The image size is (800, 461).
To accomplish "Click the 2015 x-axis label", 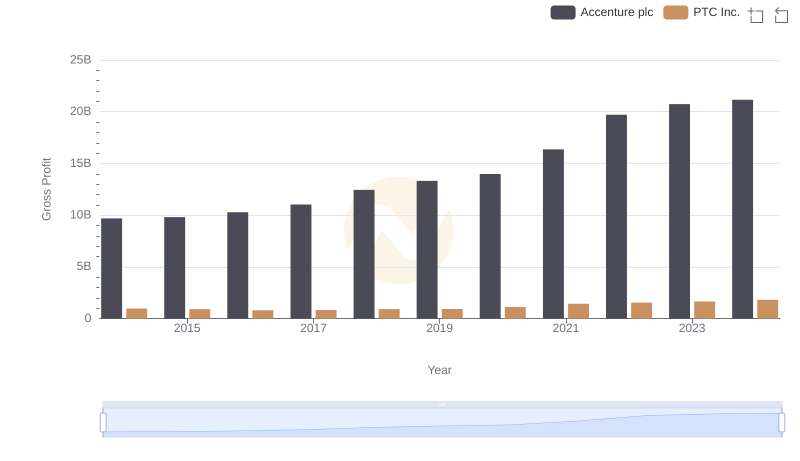I will pos(187,328).
